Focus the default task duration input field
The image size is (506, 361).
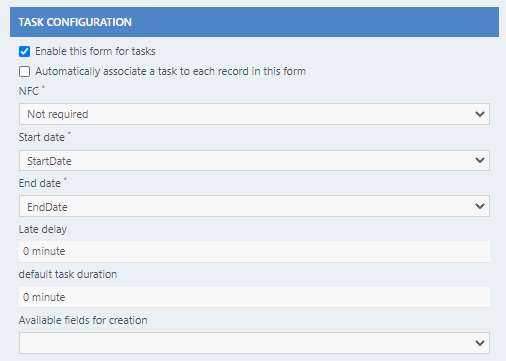tap(254, 297)
